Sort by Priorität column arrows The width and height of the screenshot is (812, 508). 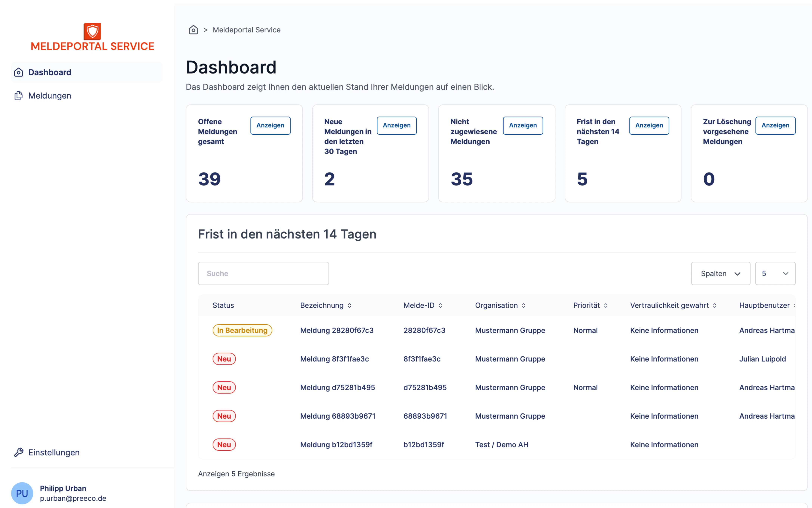pos(606,305)
